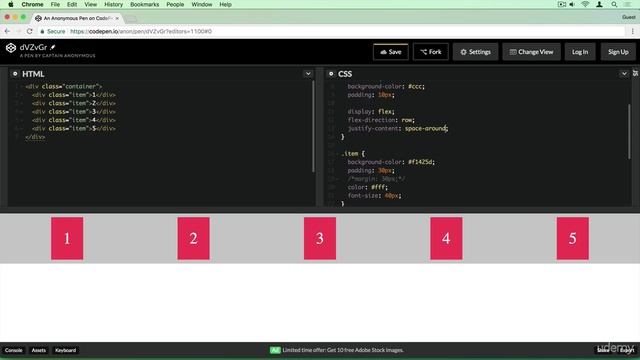Open Chrome's three-dot menu
This screenshot has height=360, width=640.
(633, 31)
